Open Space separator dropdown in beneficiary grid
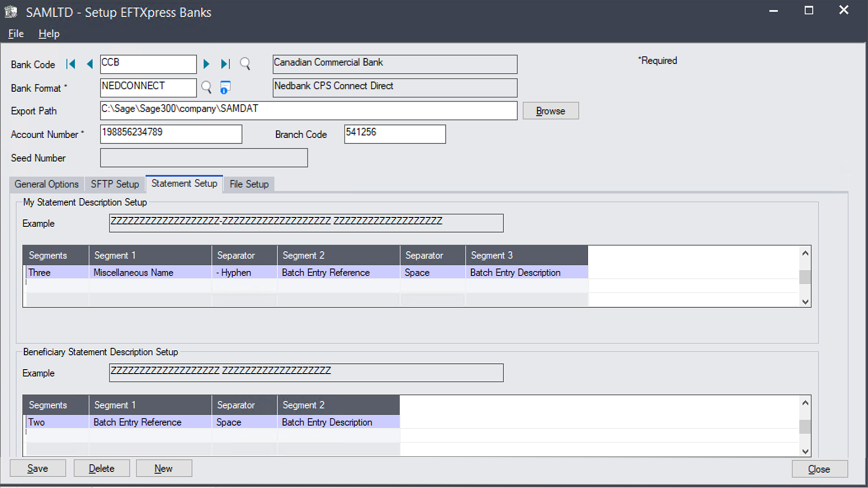Viewport: 868px width, 488px height. (244, 422)
